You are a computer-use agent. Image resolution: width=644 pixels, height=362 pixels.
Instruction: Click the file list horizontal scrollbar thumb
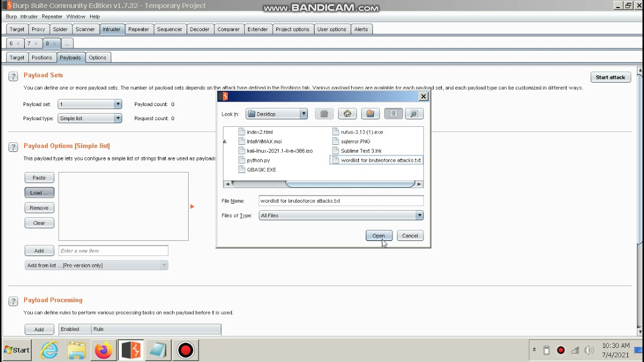(x=350, y=184)
